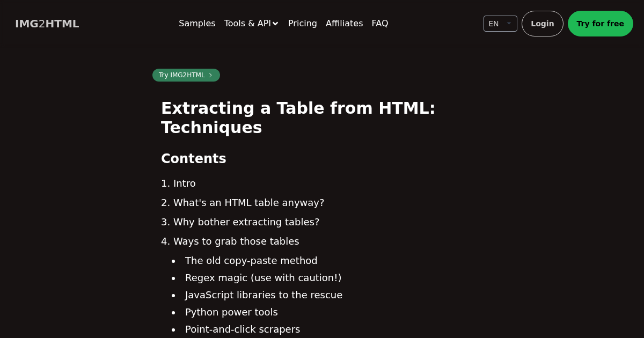644x338 pixels.
Task: Click Ways to grab those tables
Action: click(x=237, y=241)
